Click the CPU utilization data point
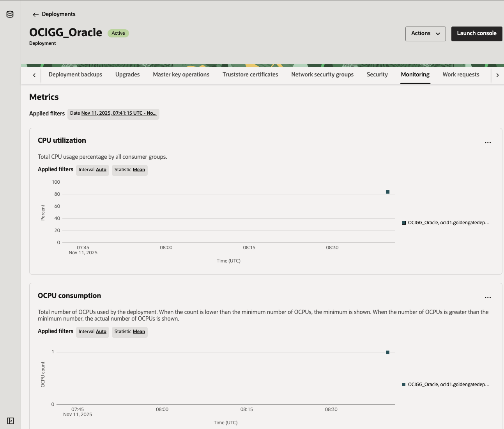The width and height of the screenshot is (504, 429). (387, 191)
